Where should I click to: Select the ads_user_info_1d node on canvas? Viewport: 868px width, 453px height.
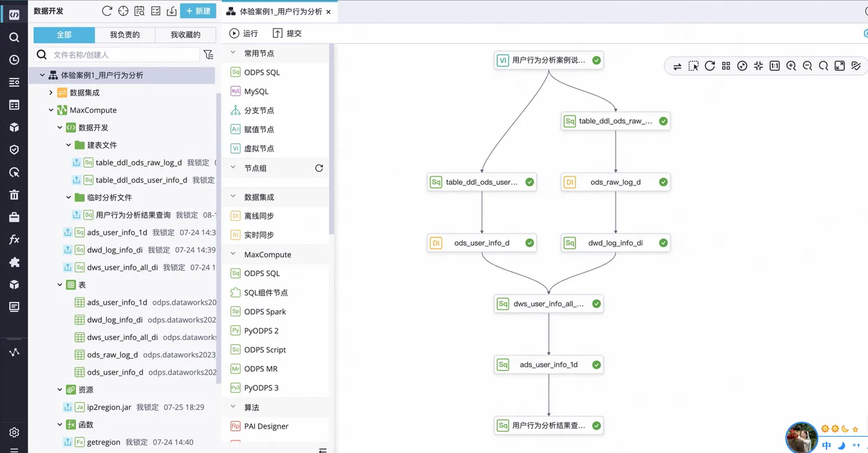click(549, 365)
